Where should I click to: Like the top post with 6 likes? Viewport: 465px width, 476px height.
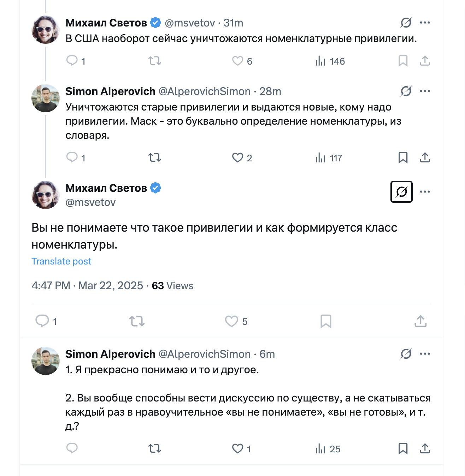(x=238, y=61)
